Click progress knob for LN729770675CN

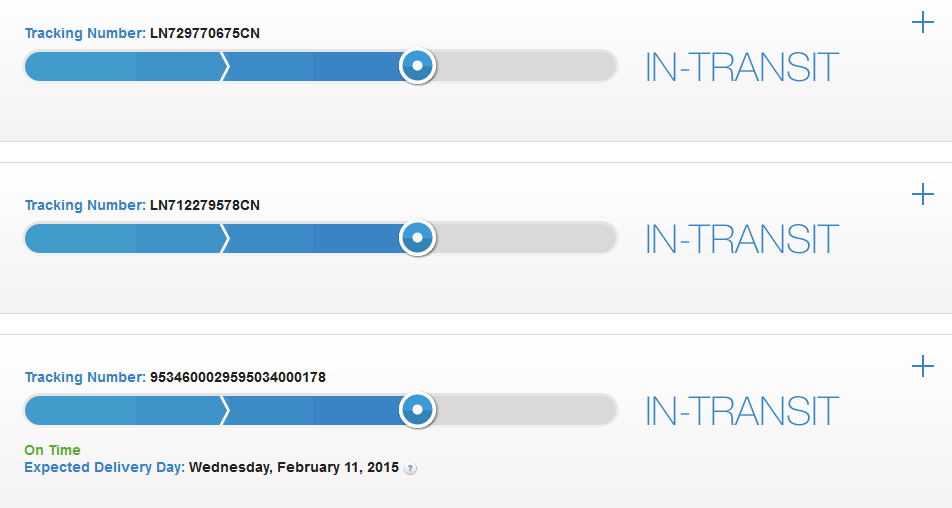click(x=417, y=66)
